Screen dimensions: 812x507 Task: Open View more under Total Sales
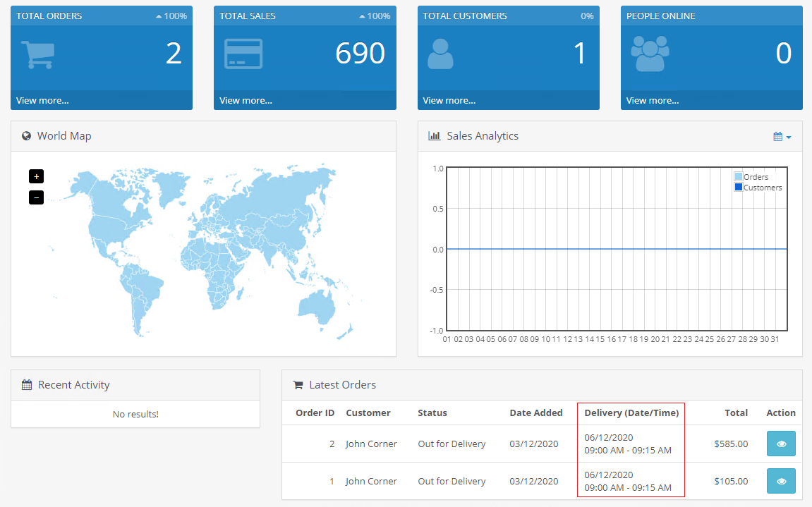(246, 100)
